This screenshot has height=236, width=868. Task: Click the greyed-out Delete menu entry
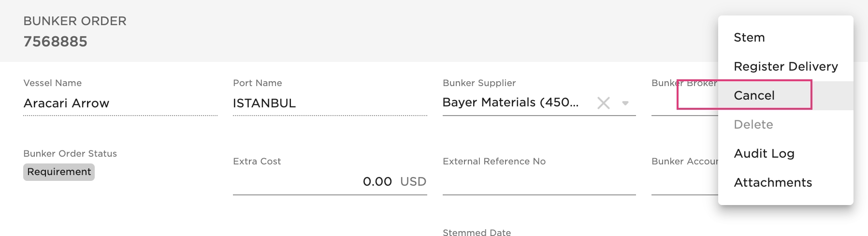coord(753,125)
